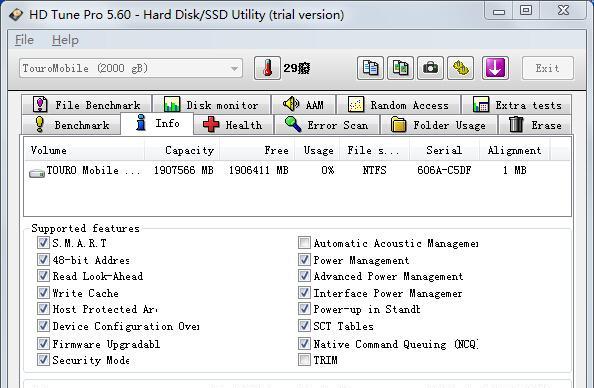This screenshot has width=594, height=388.
Task: Click the purple download arrow icon
Action: [495, 68]
